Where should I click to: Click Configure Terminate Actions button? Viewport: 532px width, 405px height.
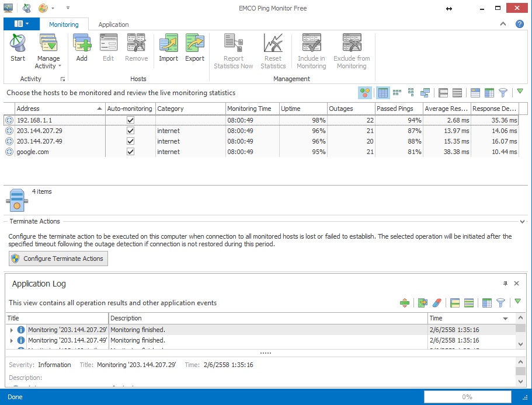tap(58, 259)
